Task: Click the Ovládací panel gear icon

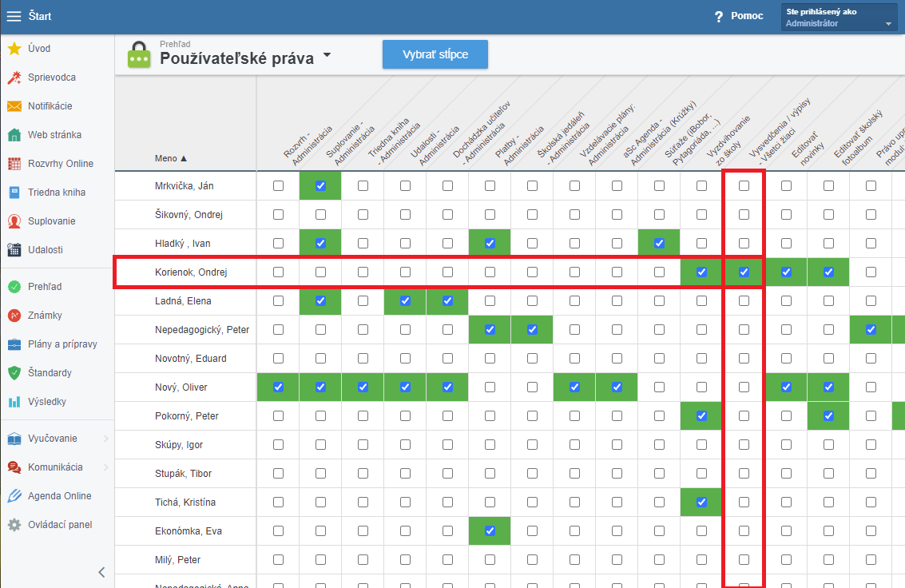Action: pyautogui.click(x=14, y=525)
